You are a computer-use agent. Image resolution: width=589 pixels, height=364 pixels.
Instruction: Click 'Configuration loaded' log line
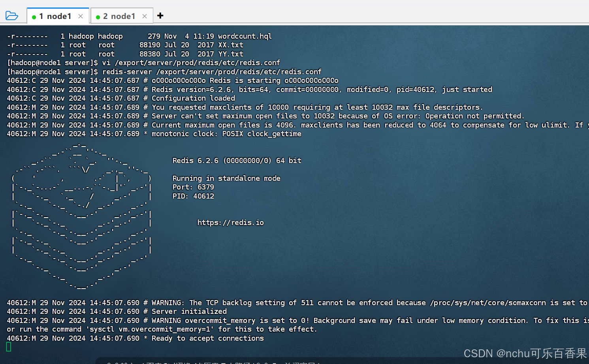121,98
